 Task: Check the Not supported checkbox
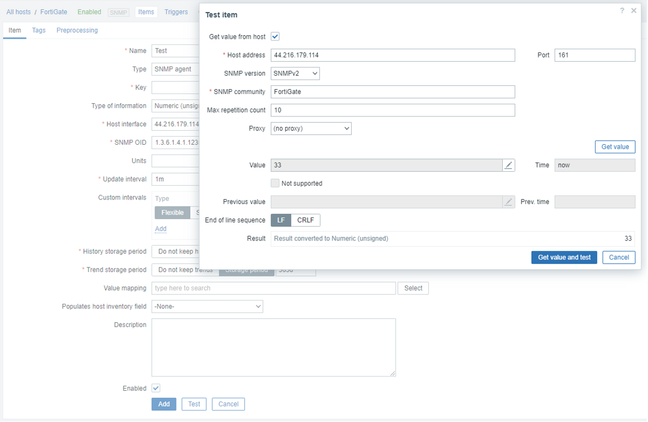[276, 183]
